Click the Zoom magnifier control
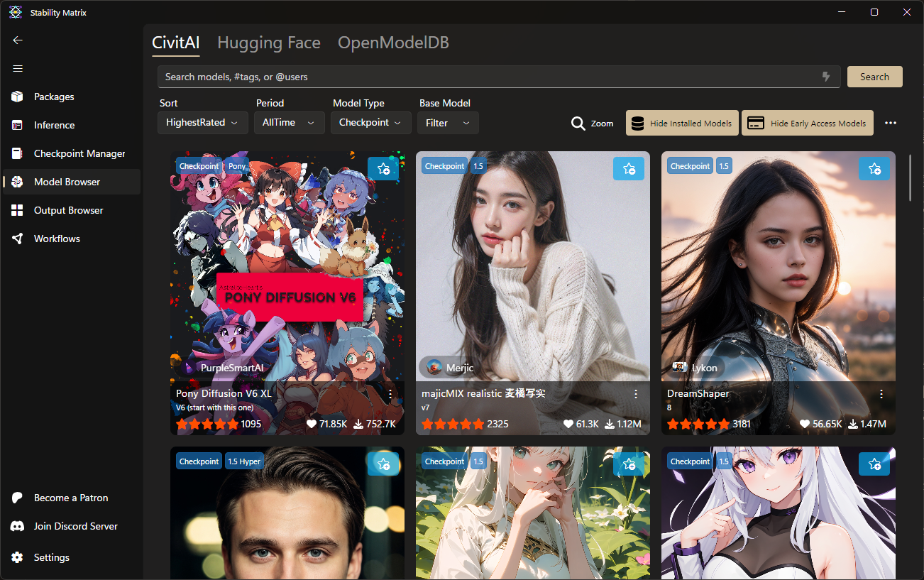The width and height of the screenshot is (924, 580). [x=592, y=124]
